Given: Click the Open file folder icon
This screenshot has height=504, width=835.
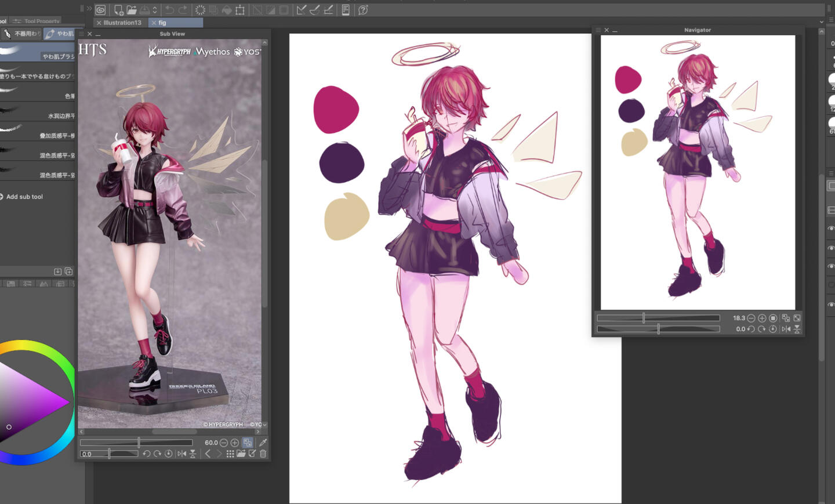Looking at the screenshot, I should [x=132, y=10].
